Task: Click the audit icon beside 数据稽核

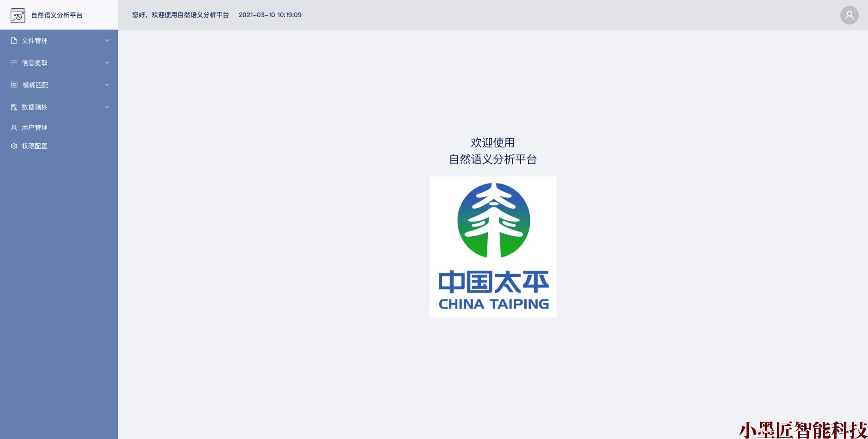Action: point(14,107)
